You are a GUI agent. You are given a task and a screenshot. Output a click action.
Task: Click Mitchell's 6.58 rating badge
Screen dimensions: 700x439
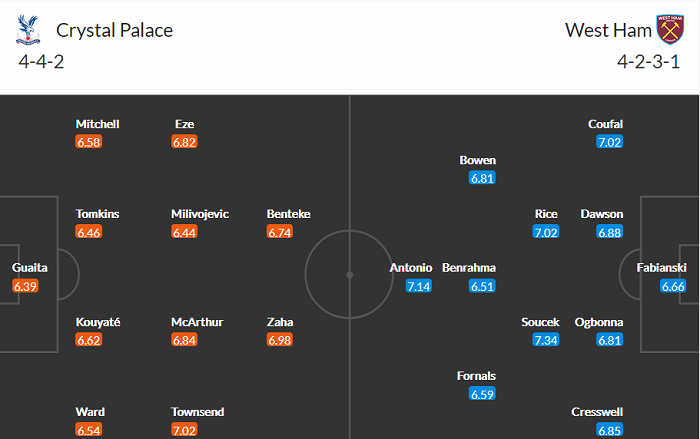(x=89, y=142)
